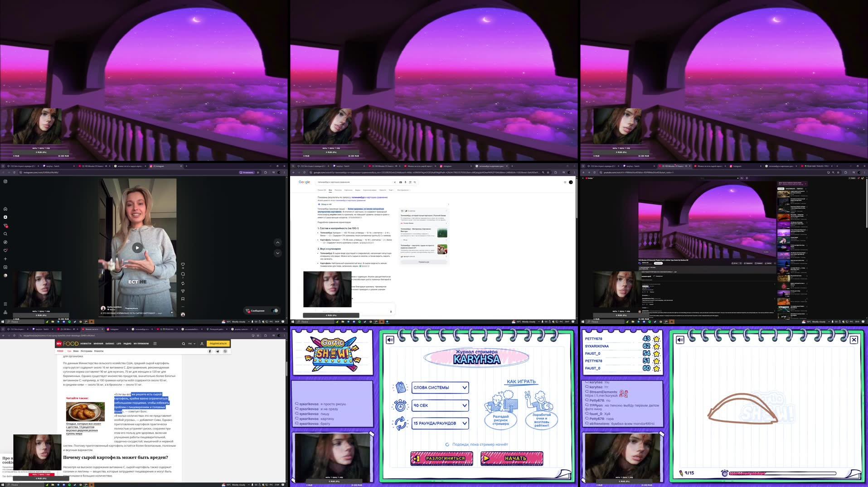Open the 15 РАУНДА/РАУНДОВ dropdown
This screenshot has width=868, height=487.
coord(440,423)
